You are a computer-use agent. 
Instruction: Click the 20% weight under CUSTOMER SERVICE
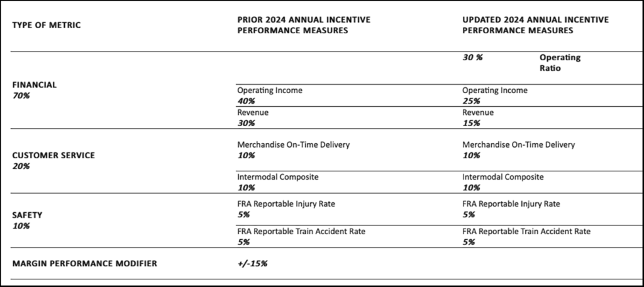(x=21, y=166)
